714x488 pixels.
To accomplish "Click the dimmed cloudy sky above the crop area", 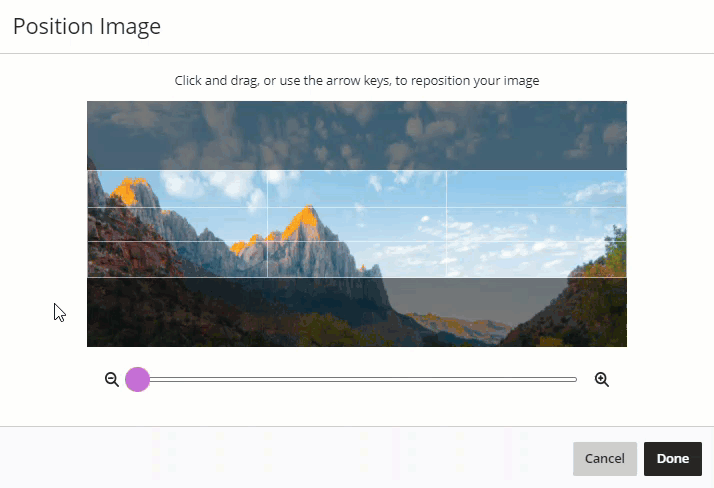I will click(357, 135).
